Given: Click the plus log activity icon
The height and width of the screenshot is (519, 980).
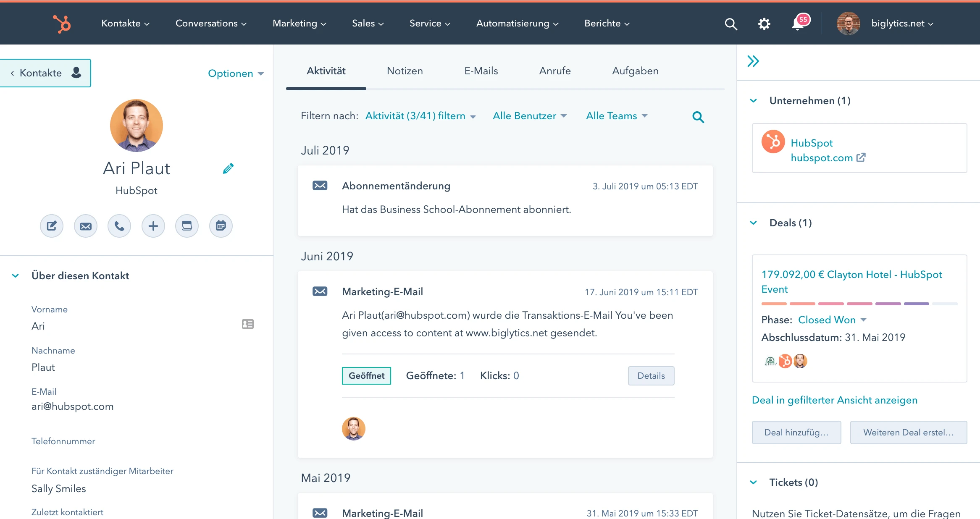Looking at the screenshot, I should click(x=153, y=226).
